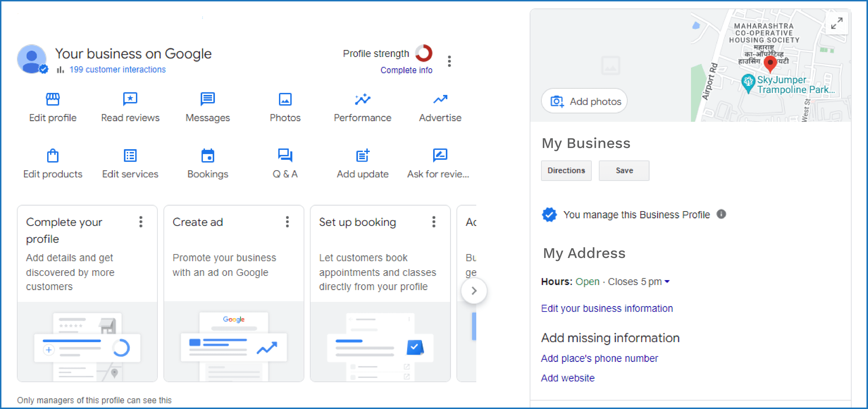Click SkyJumper Trampoline Park map marker
Viewport: 868px width, 409px height.
748,83
